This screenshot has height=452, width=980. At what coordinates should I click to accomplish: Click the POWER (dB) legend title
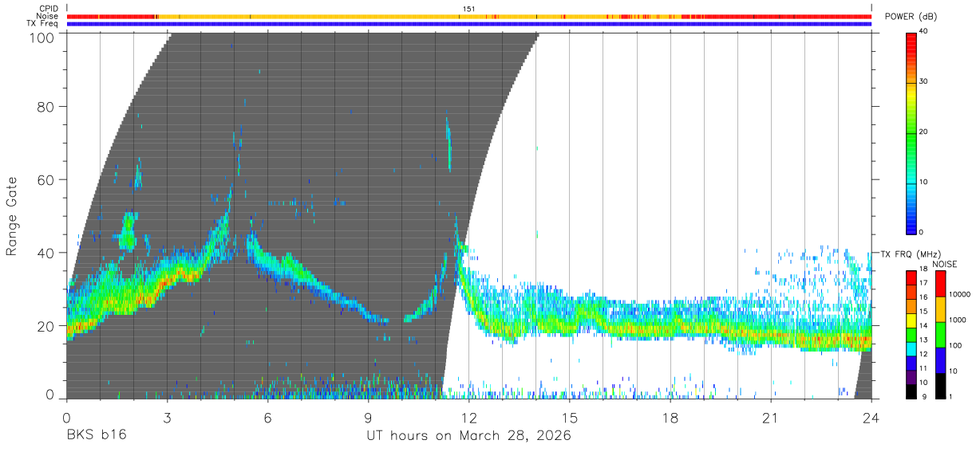pos(912,17)
